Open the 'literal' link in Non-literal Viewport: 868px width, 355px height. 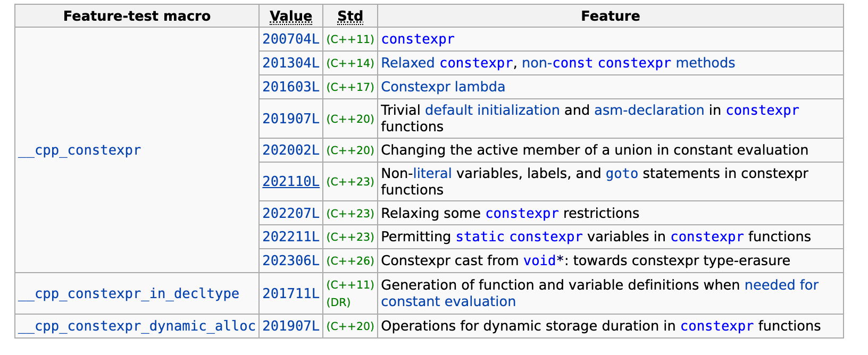pyautogui.click(x=432, y=173)
